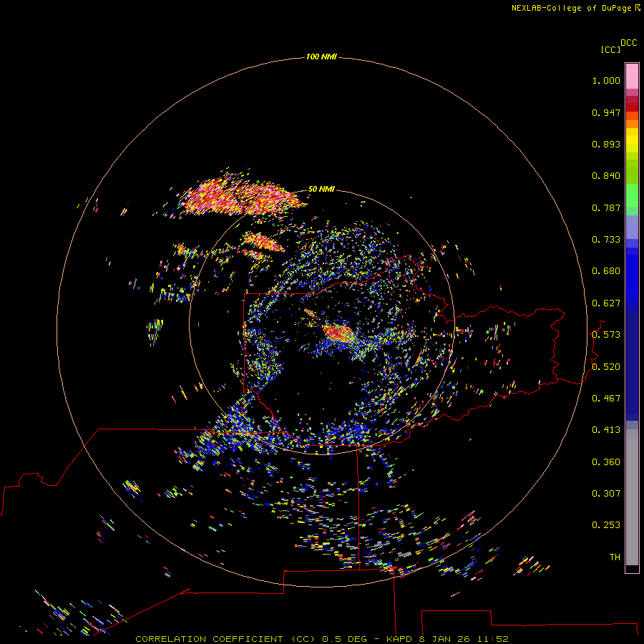Click the CORRELATION COEFFICIENT caption at the bottom
The width and height of the screenshot is (644, 644).
(x=321, y=639)
